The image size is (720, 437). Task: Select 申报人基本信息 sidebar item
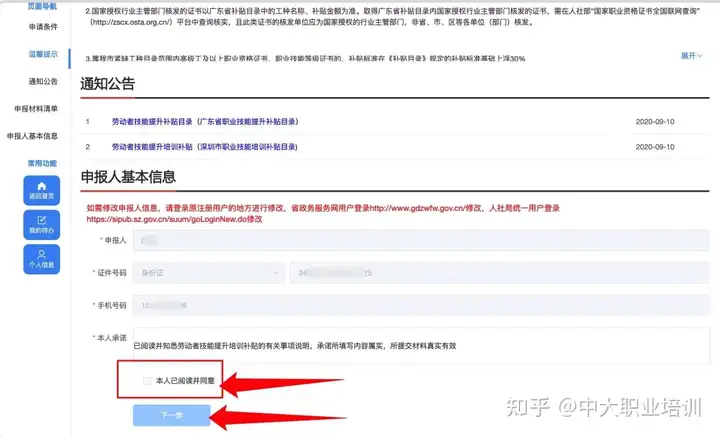[x=32, y=136]
